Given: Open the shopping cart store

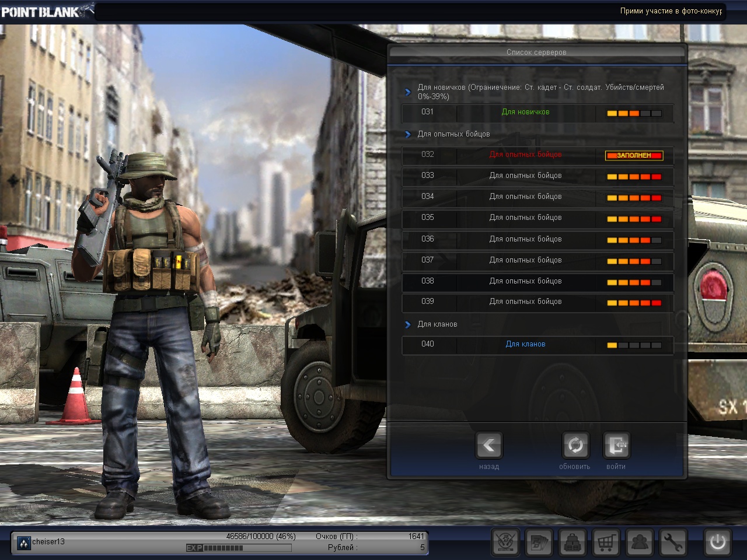Looking at the screenshot, I should pos(606,543).
